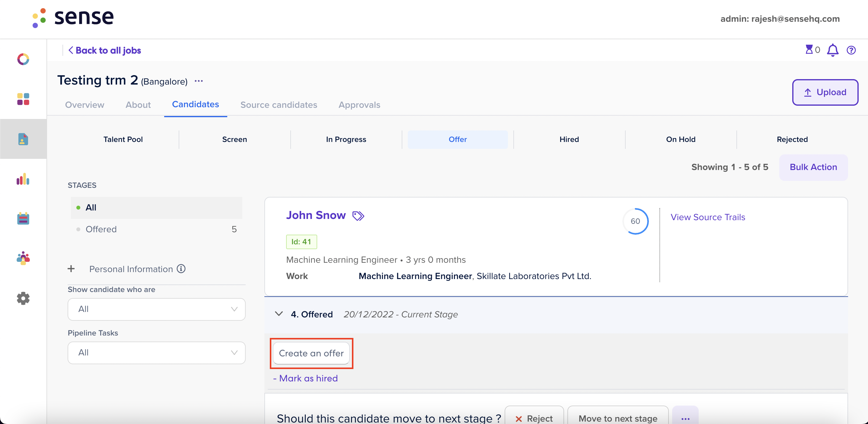Image resolution: width=868 pixels, height=424 pixels.
Task: Open the colored grid apps icon
Action: (23, 99)
